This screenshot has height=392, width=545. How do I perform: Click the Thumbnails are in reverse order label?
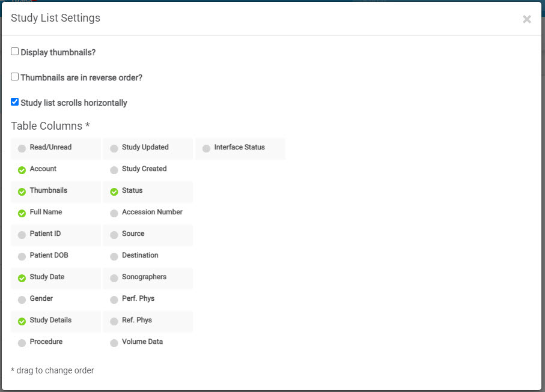pyautogui.click(x=81, y=77)
